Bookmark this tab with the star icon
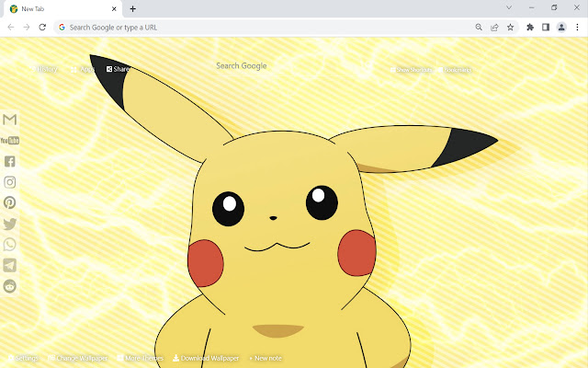The image size is (588, 368). coord(511,27)
